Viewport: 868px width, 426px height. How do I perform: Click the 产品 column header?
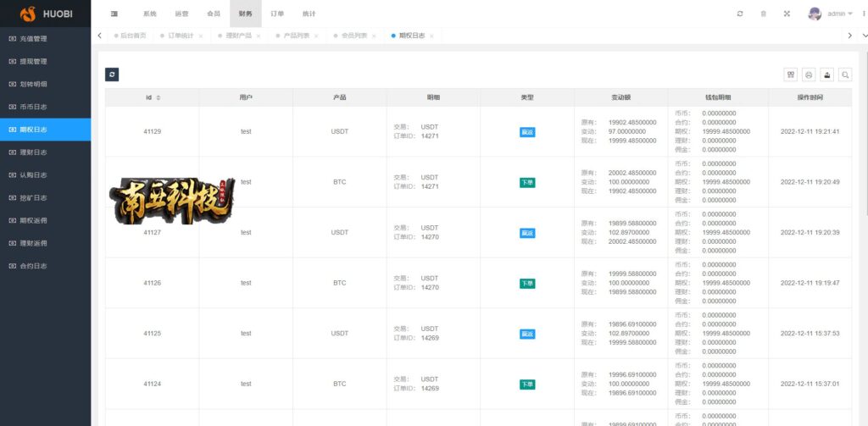(339, 98)
